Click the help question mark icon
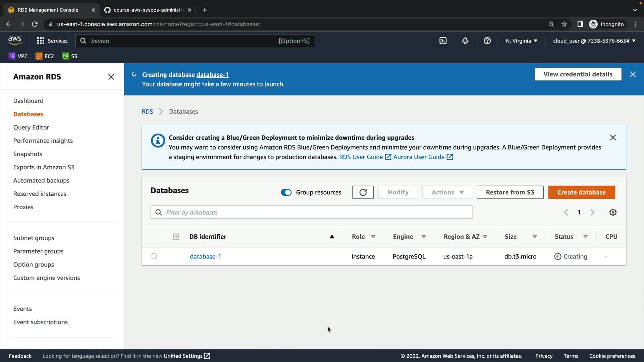 [487, 41]
